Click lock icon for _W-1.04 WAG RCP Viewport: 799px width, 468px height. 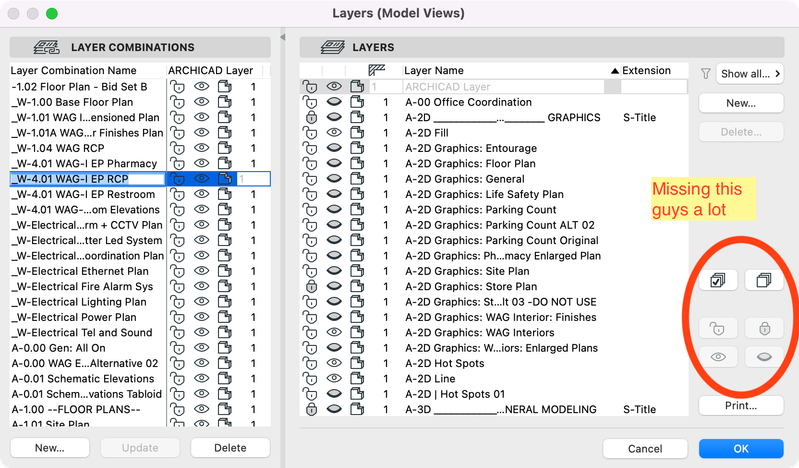coord(177,148)
